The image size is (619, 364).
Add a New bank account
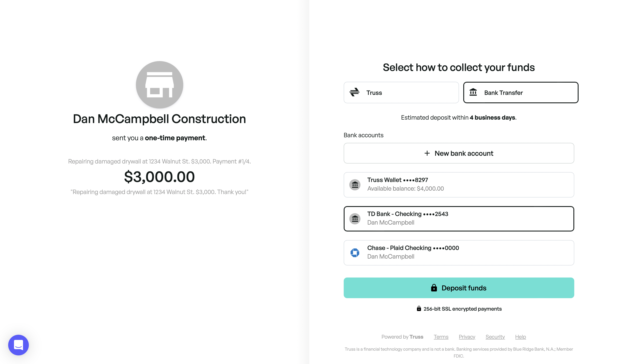pyautogui.click(x=459, y=153)
